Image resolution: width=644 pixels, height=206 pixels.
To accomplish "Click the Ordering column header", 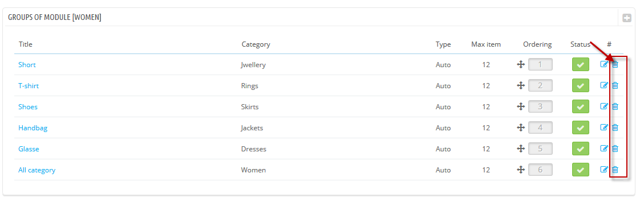I will [537, 44].
